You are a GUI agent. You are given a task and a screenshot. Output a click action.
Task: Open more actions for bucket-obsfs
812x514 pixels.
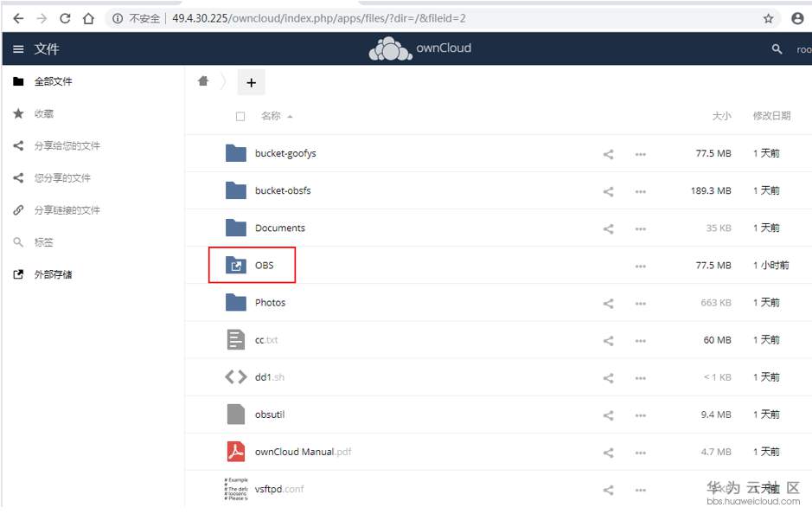pyautogui.click(x=641, y=191)
